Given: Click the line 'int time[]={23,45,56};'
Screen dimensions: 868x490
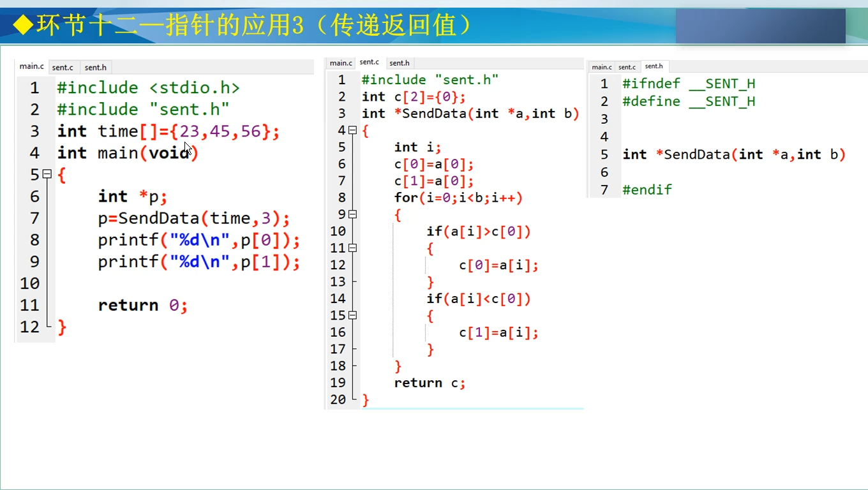Looking at the screenshot, I should click(x=168, y=131).
